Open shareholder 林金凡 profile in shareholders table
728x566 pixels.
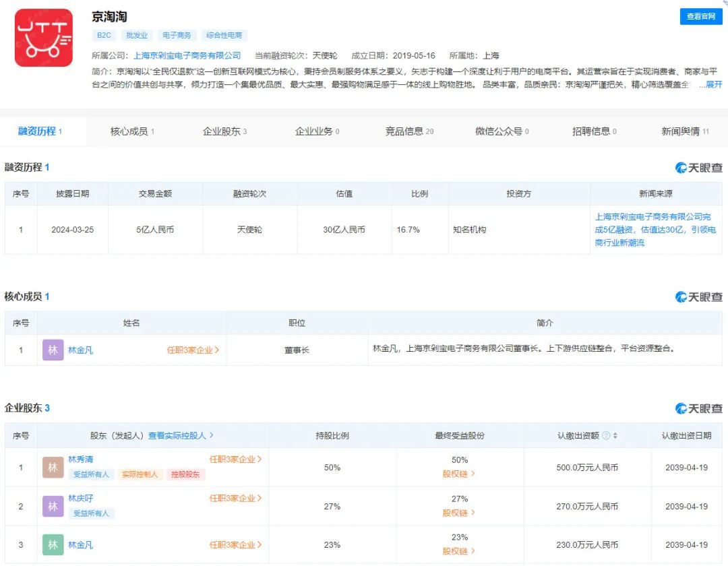(80, 545)
